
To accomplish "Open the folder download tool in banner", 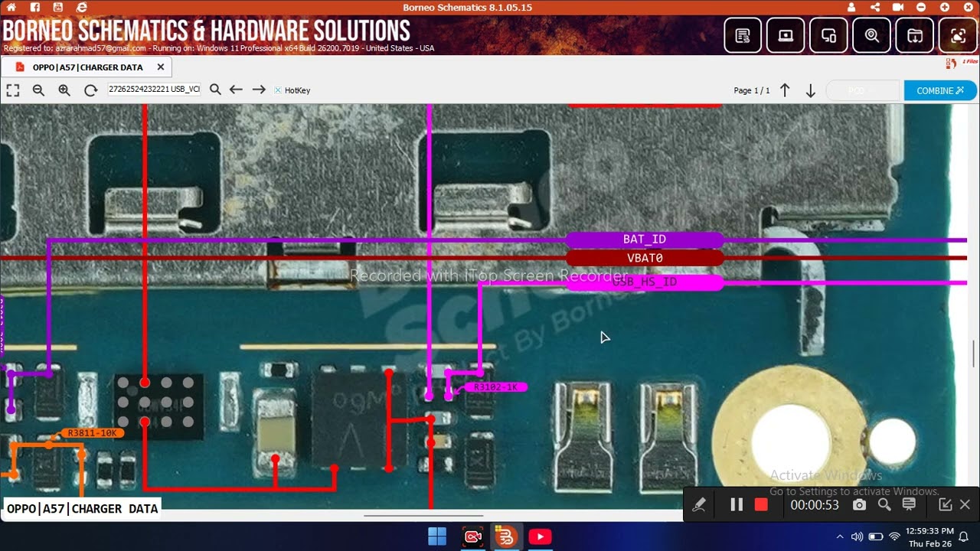I will tap(914, 35).
